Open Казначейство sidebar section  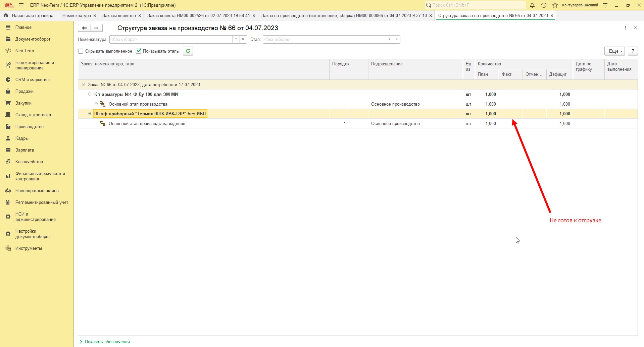(x=29, y=162)
